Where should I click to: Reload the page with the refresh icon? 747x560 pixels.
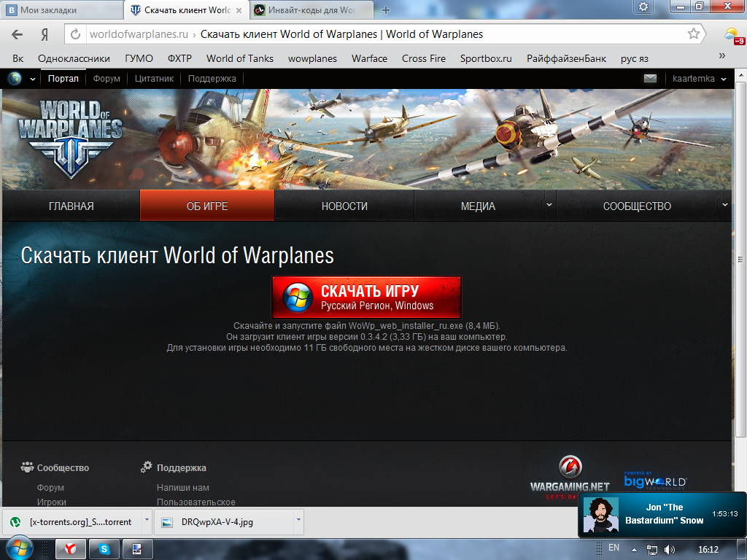tap(75, 34)
